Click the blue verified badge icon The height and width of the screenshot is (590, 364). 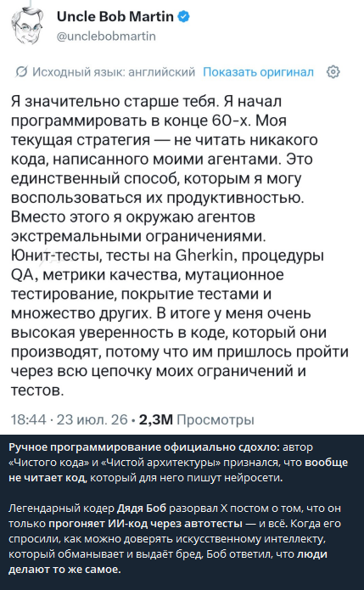pos(183,17)
